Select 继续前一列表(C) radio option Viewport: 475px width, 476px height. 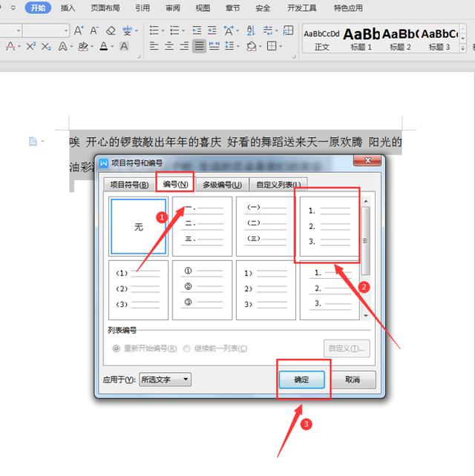click(x=215, y=348)
